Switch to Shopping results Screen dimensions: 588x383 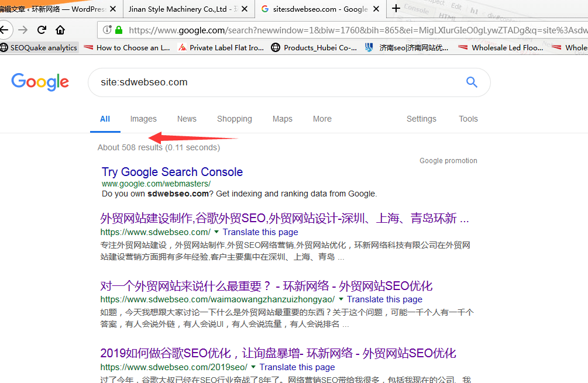click(x=235, y=119)
